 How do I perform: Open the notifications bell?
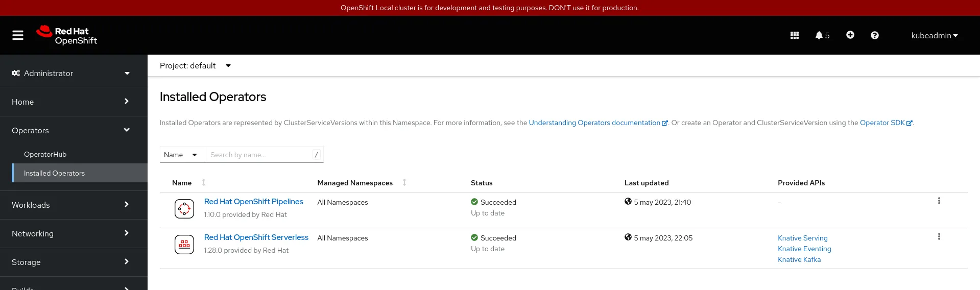tap(822, 35)
